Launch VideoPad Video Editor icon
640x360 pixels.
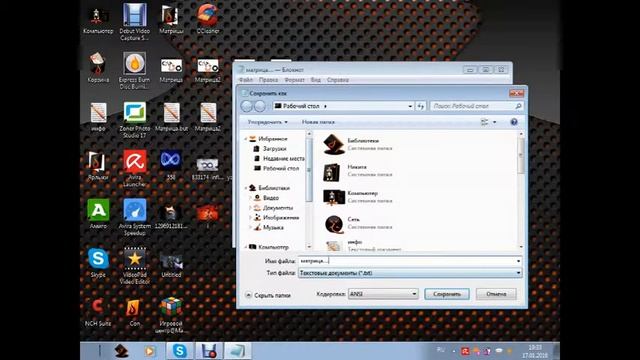tap(135, 265)
